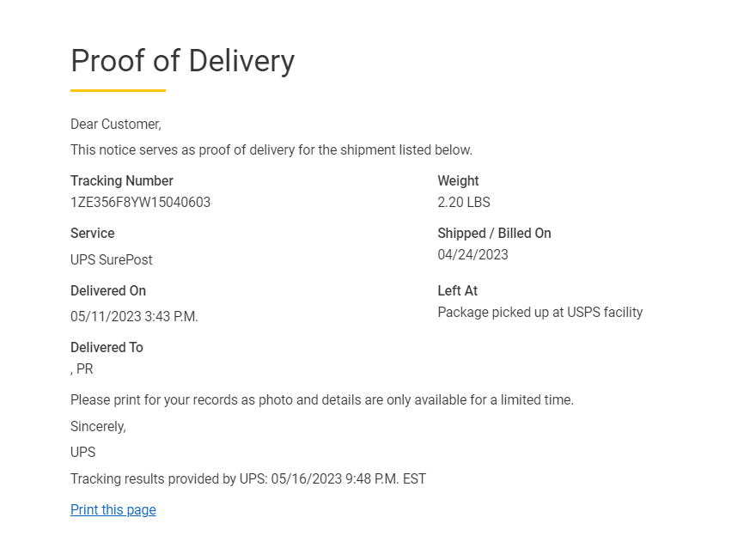Click the 'Weight' label

458,181
